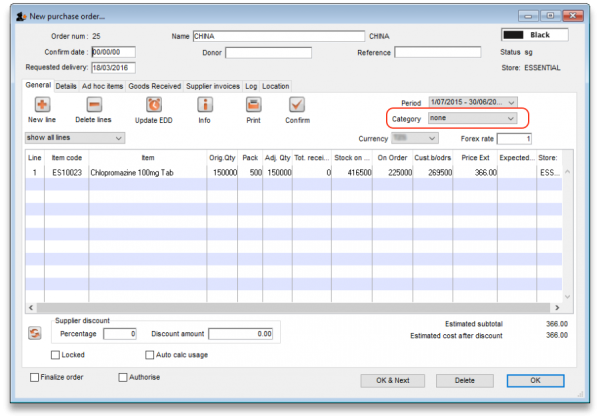Click the Delete button

click(464, 380)
